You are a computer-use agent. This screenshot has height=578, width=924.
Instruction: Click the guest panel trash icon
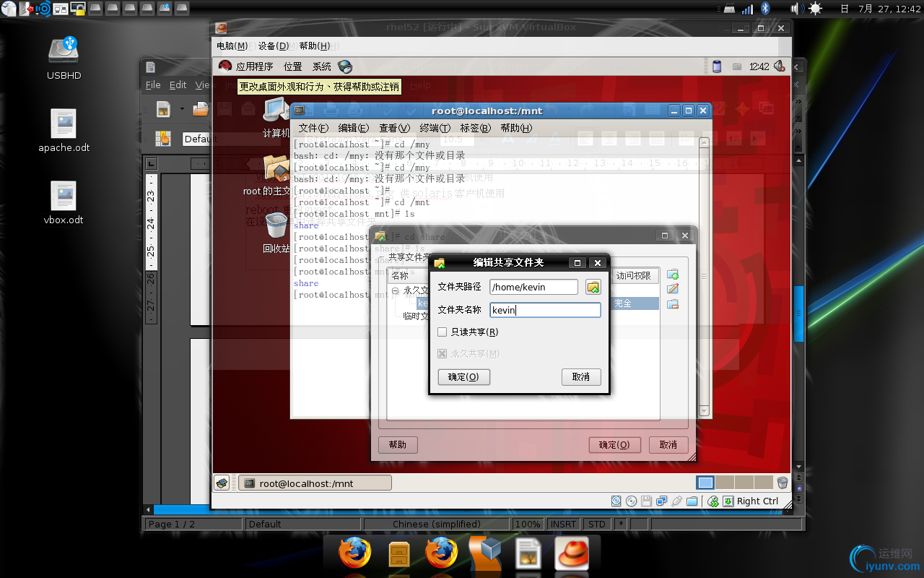pos(783,483)
